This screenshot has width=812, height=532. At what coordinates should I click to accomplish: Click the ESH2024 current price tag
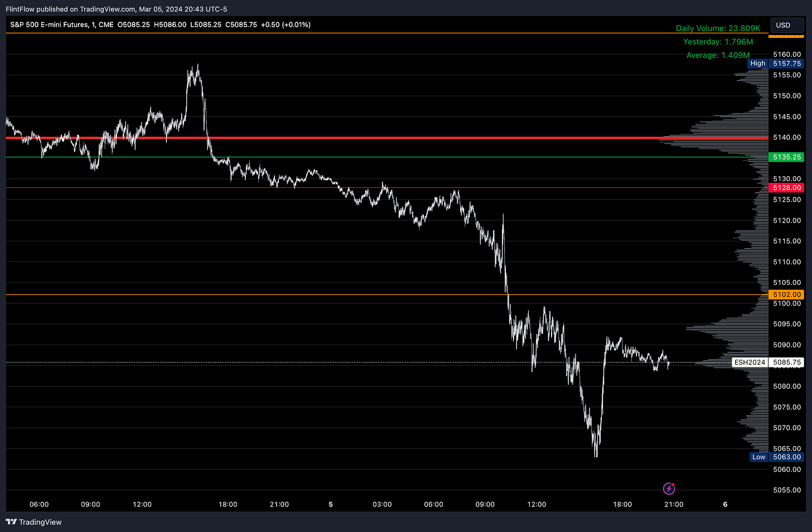point(750,362)
